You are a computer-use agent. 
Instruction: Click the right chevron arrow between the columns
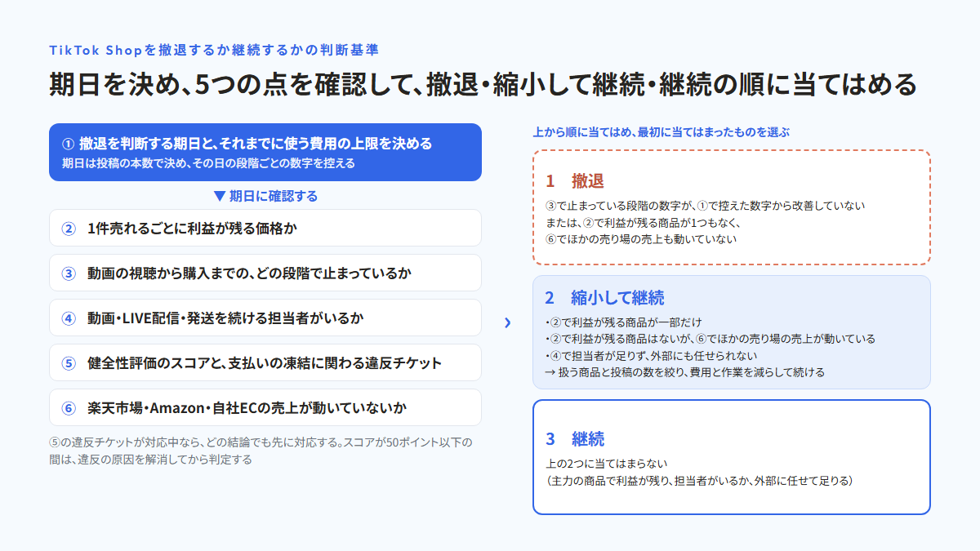pos(507,322)
